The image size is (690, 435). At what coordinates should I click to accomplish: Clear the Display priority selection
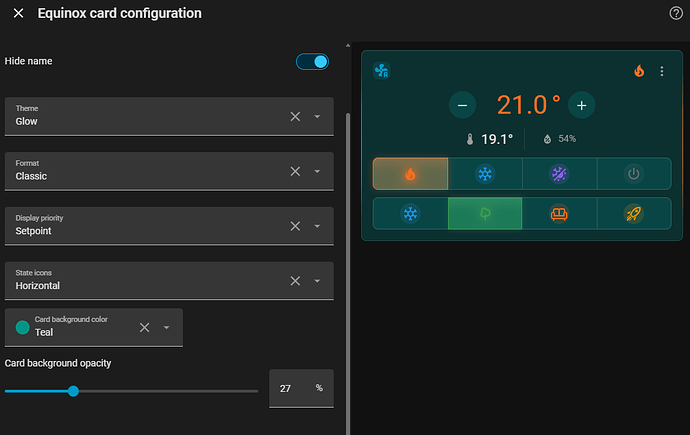click(x=295, y=226)
